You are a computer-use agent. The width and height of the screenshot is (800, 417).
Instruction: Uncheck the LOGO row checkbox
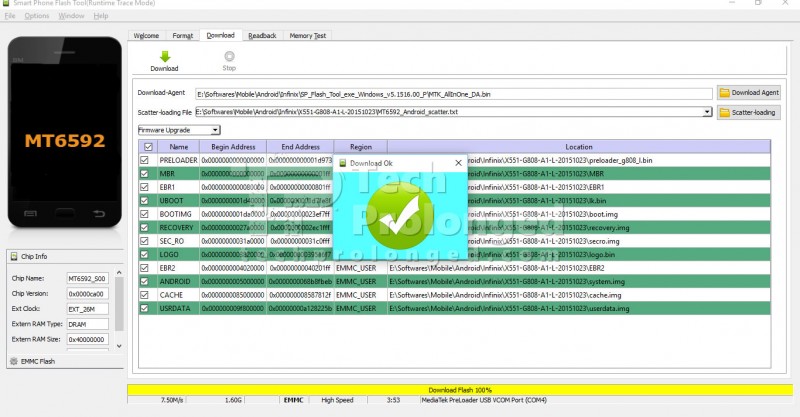[144, 254]
